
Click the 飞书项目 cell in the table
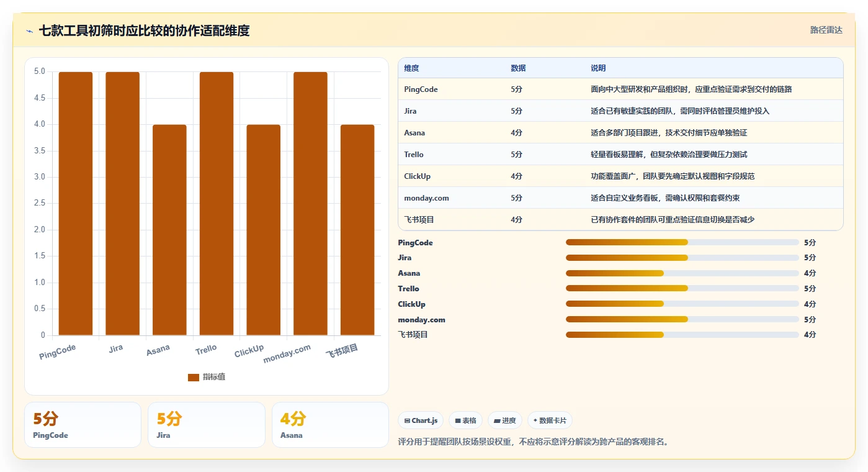coord(419,220)
